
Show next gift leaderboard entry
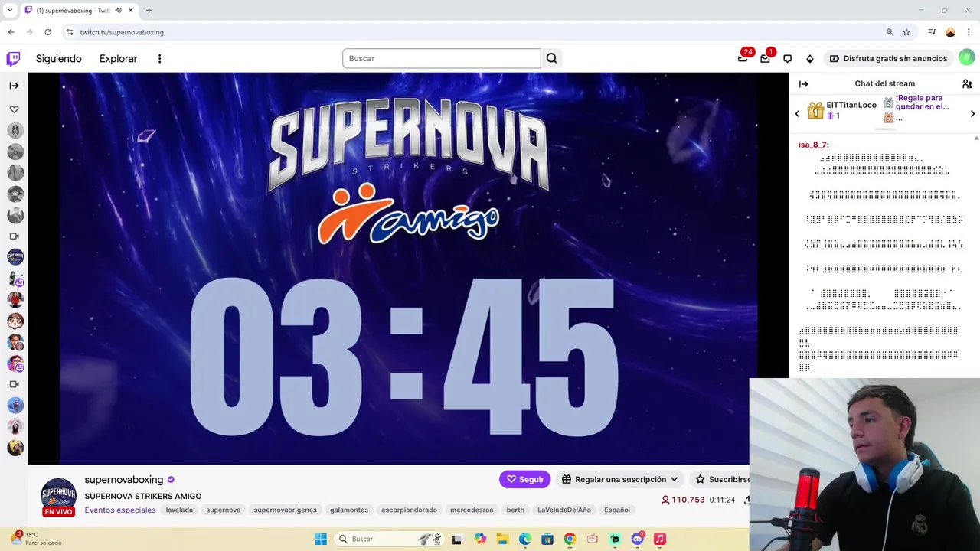point(972,114)
